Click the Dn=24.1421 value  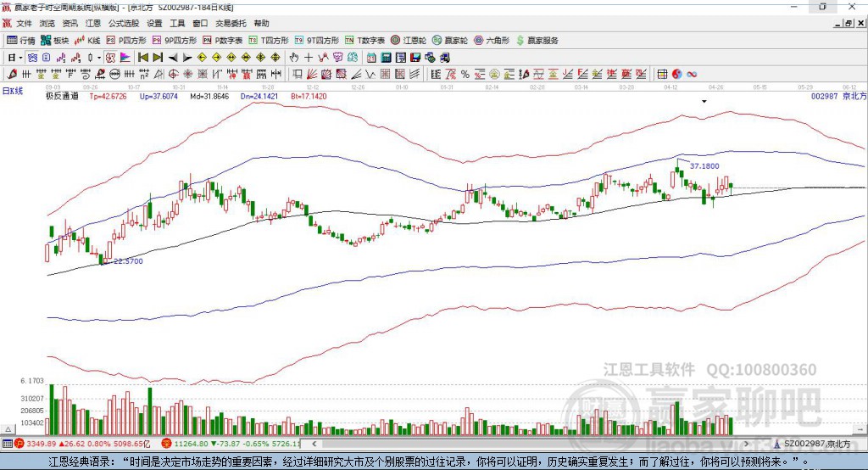259,97
